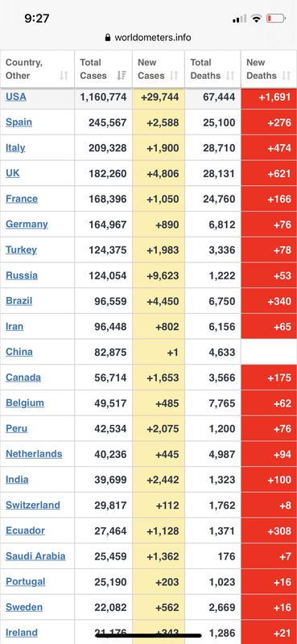Tap the home indicator bar at bottom

pyautogui.click(x=148, y=635)
